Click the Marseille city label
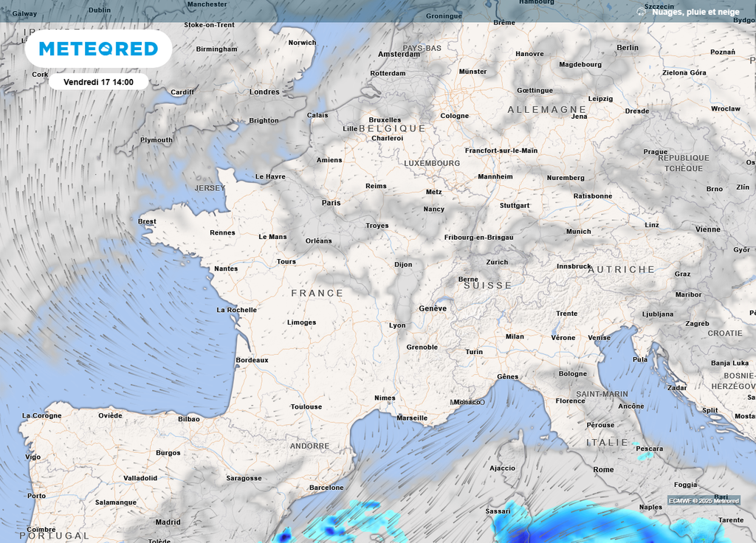This screenshot has width=756, height=543. pyautogui.click(x=412, y=418)
